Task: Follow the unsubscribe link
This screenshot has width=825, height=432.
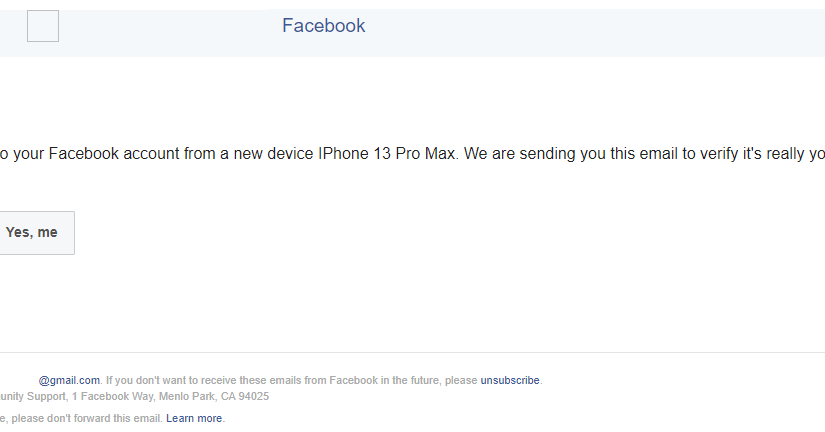Action: 510,380
